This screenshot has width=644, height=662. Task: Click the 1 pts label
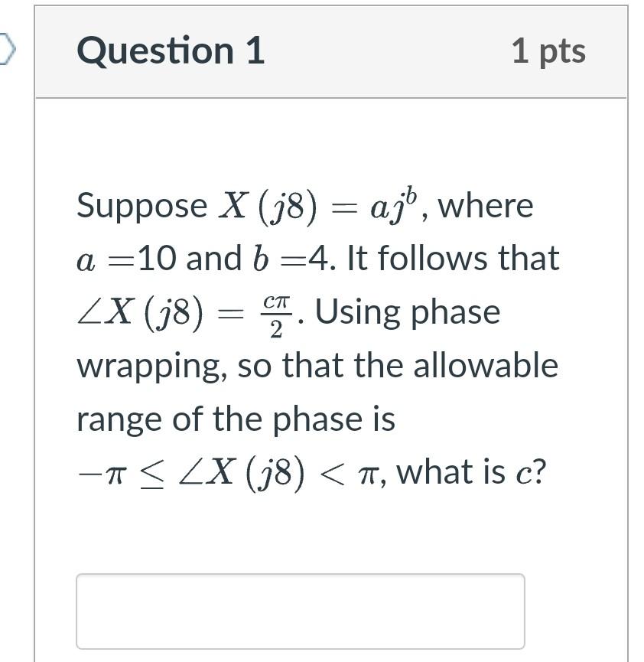click(548, 51)
